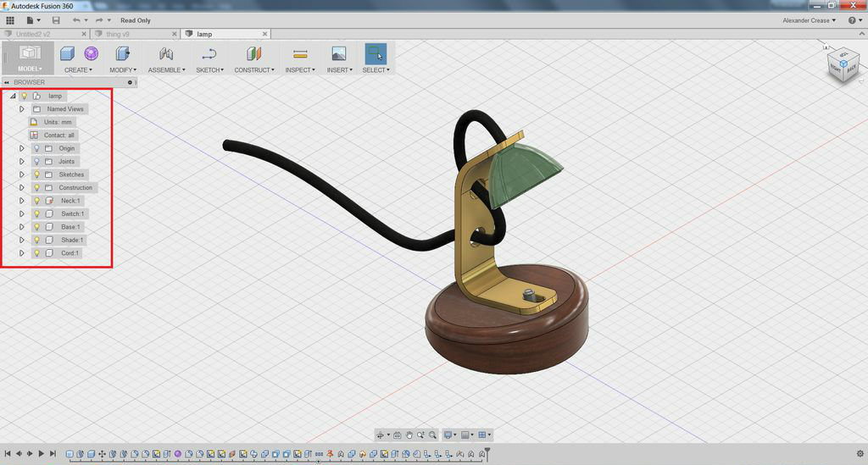Screen dimensions: 868x465
Task: Hide the Neck:1 component lightbulb
Action: [37, 201]
